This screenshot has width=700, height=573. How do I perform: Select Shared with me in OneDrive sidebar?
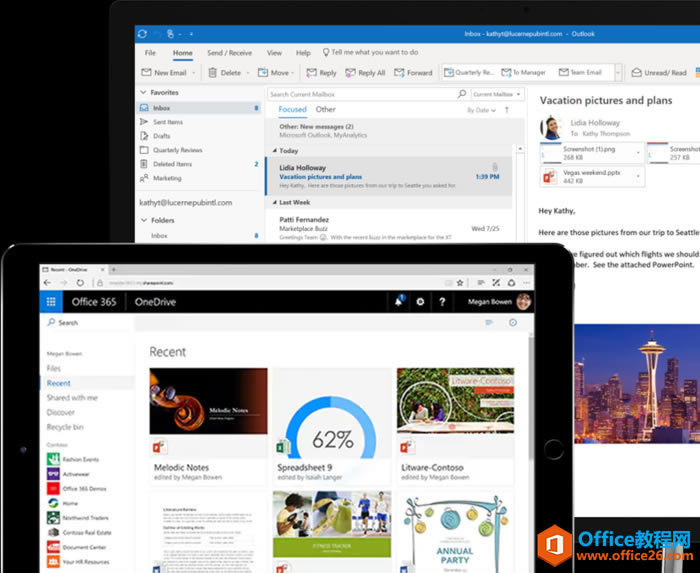coord(72,398)
